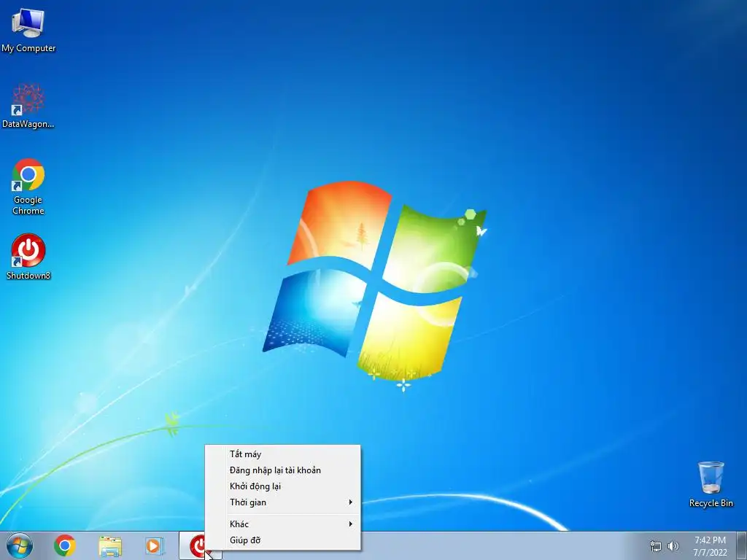Select the Recycle Bin desktop icon
Screen dimensions: 747x560
point(711,484)
